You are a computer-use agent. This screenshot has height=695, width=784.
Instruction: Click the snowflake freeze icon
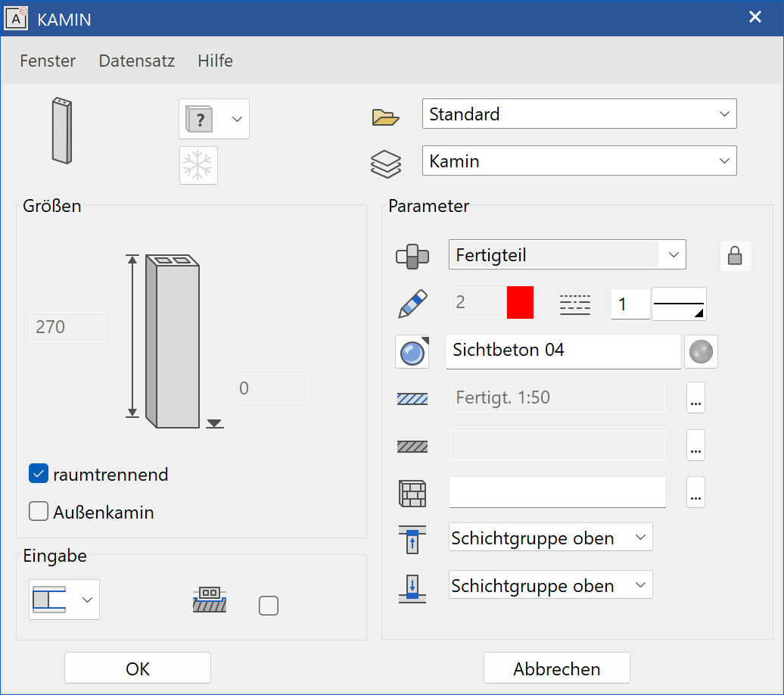198,165
